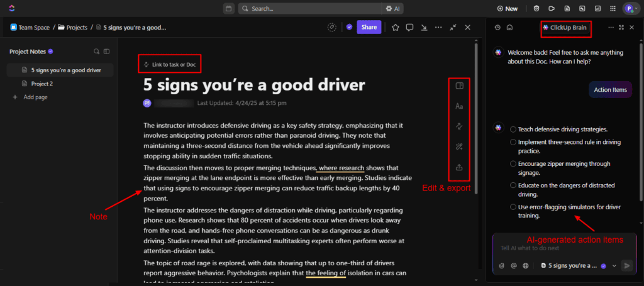The image size is (644, 286).
Task: Click the New create button
Action: click(508, 9)
